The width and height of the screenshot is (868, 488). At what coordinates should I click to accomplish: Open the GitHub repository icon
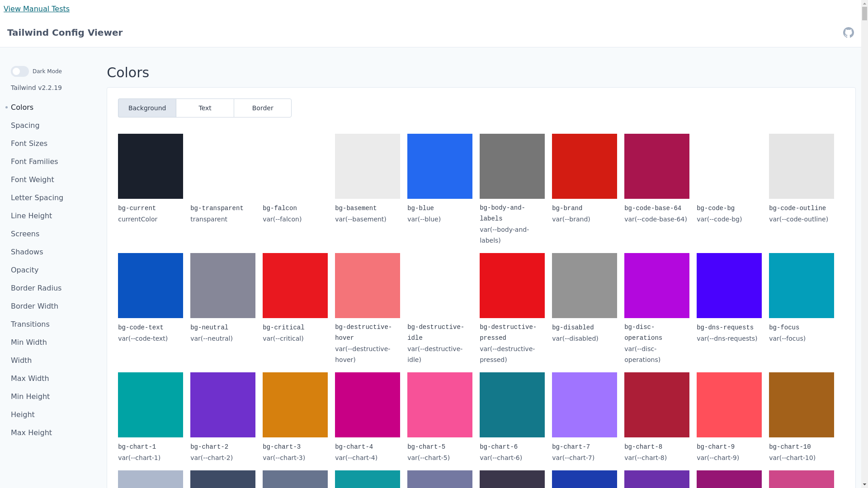[848, 33]
